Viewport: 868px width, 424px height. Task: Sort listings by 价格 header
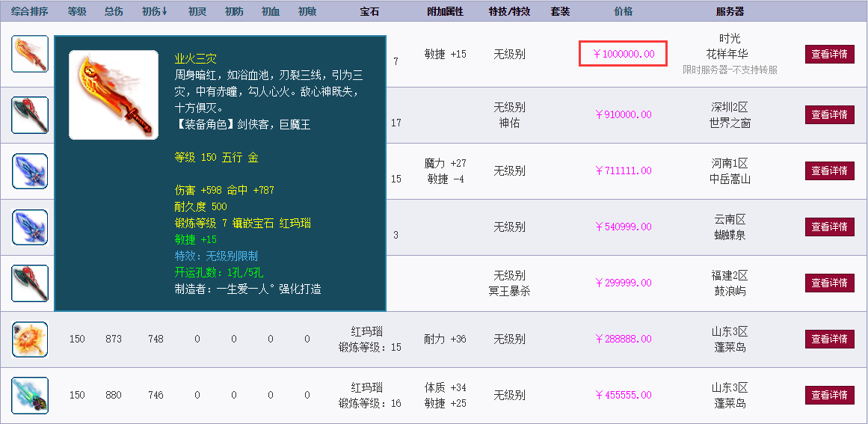point(623,11)
